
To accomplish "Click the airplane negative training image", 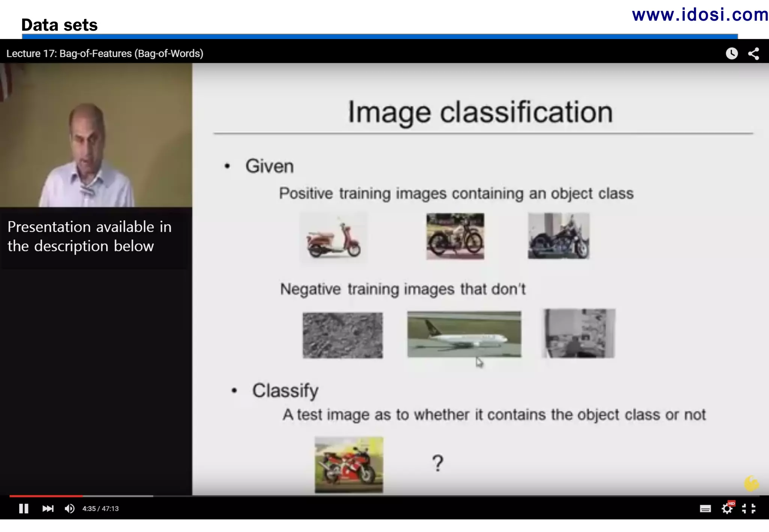I will click(x=464, y=334).
